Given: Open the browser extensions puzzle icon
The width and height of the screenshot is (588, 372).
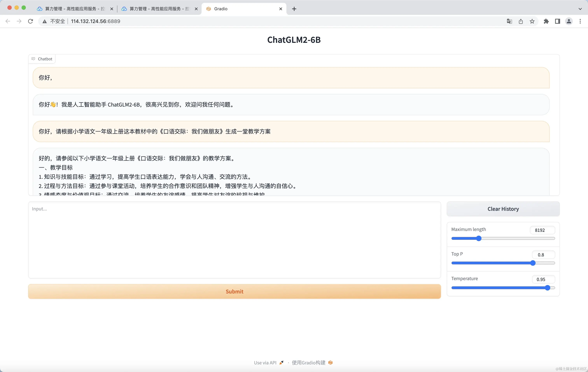Looking at the screenshot, I should click(x=546, y=21).
